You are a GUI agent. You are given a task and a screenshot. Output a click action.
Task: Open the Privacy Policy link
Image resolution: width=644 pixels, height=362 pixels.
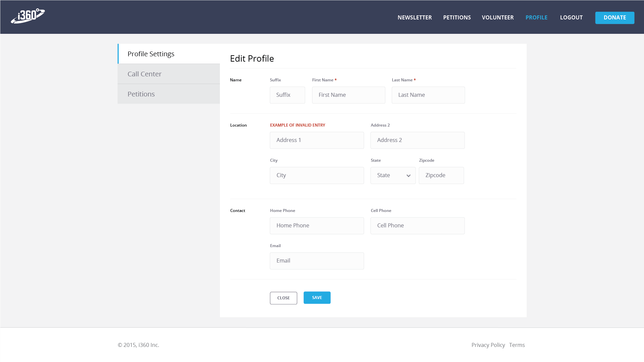488,345
